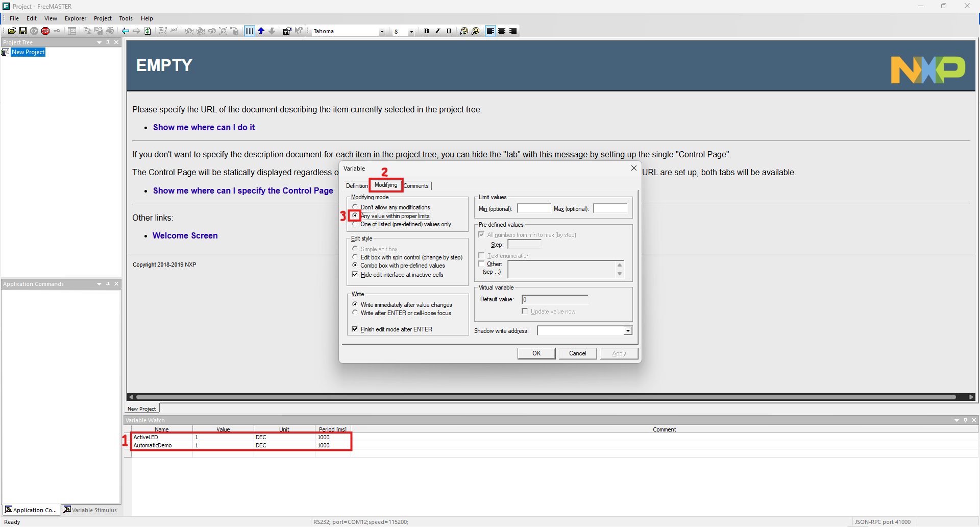The width and height of the screenshot is (980, 527).
Task: Click the Refresh page icon
Action: click(x=148, y=31)
